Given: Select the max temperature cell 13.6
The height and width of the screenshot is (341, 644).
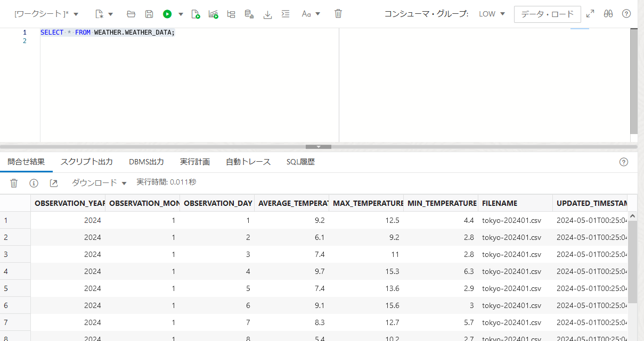Looking at the screenshot, I should pos(366,288).
